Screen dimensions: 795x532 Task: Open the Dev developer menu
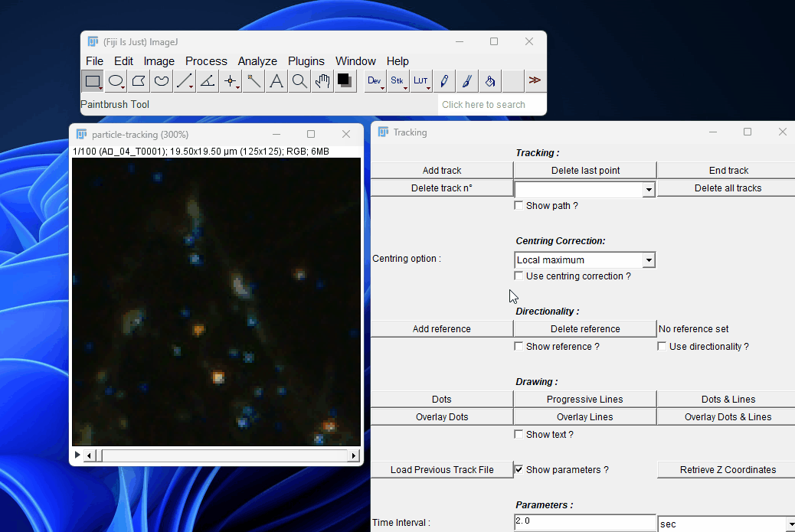tap(375, 81)
